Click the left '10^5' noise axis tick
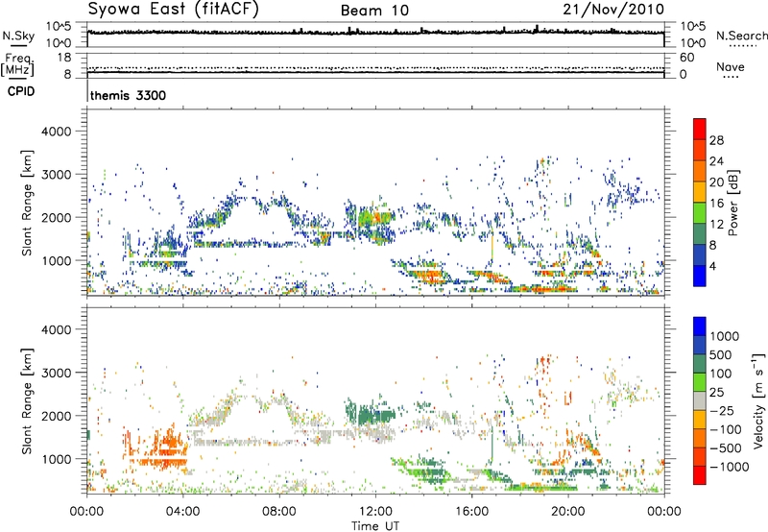Image resolution: width=768 pixels, height=532 pixels. point(59,27)
